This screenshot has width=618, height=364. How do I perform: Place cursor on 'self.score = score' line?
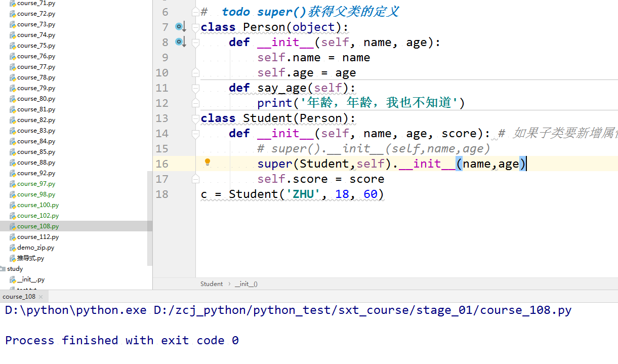(x=320, y=179)
